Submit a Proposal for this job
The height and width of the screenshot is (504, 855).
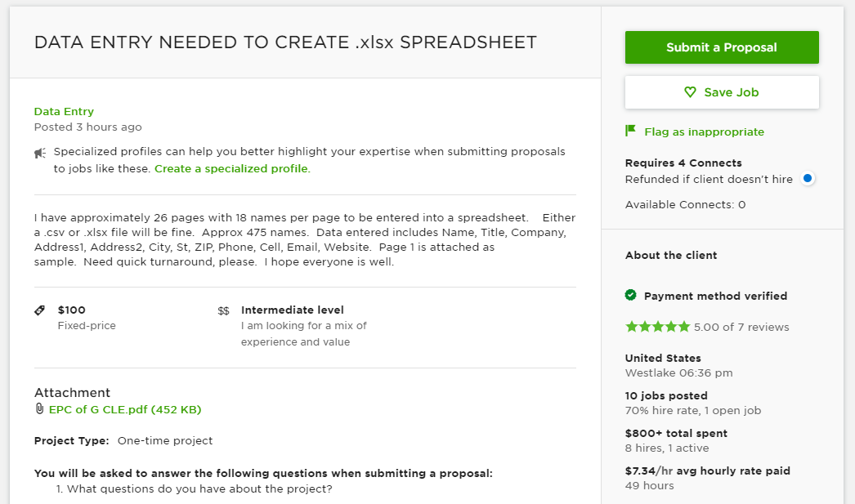(x=722, y=47)
